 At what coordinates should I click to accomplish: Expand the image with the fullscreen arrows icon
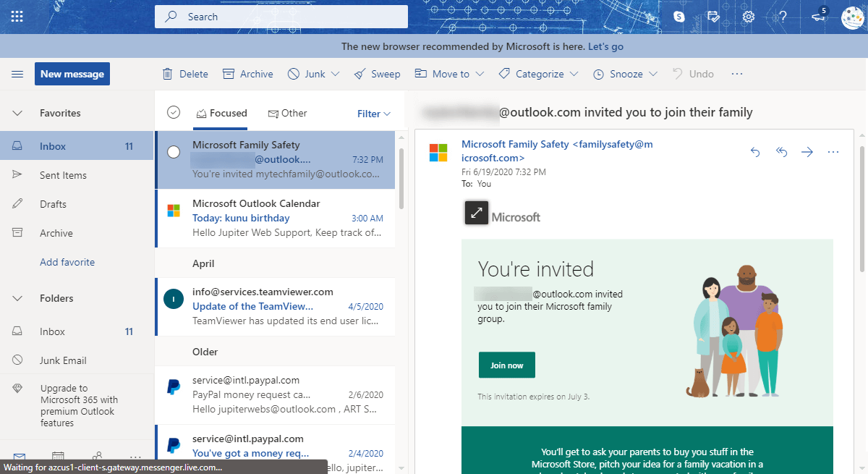(x=477, y=213)
